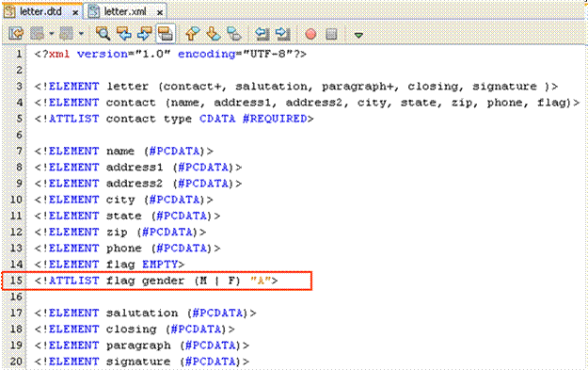Shift line left icon
Image resolution: width=588 pixels, height=370 pixels.
(x=262, y=34)
